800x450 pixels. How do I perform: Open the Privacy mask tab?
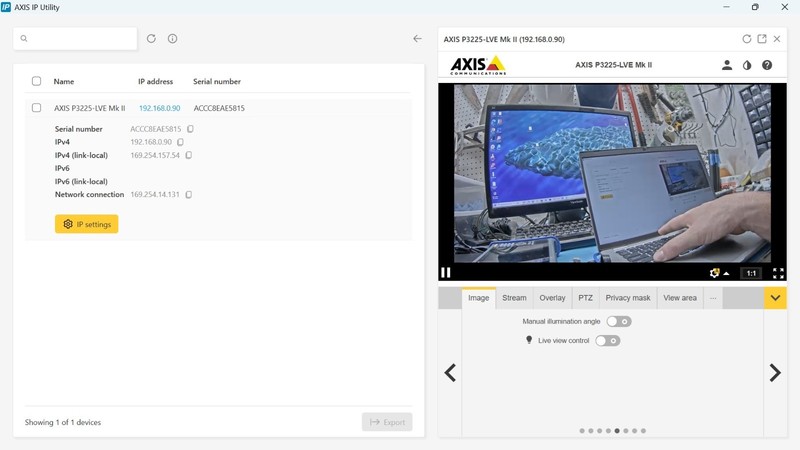point(628,298)
